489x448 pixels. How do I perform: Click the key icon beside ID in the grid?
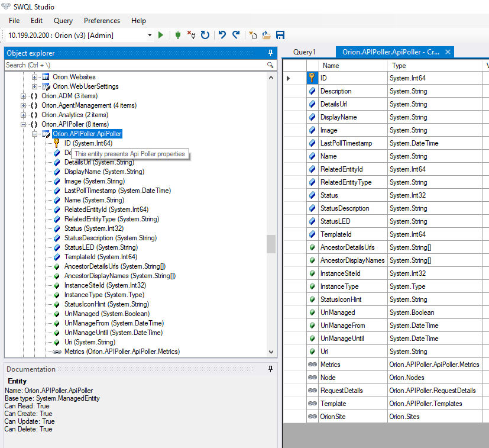click(x=312, y=78)
